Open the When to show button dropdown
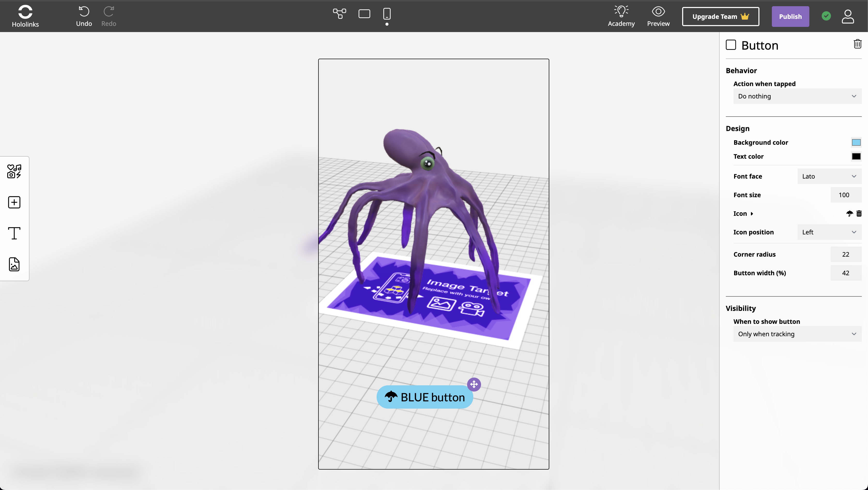 coord(797,334)
